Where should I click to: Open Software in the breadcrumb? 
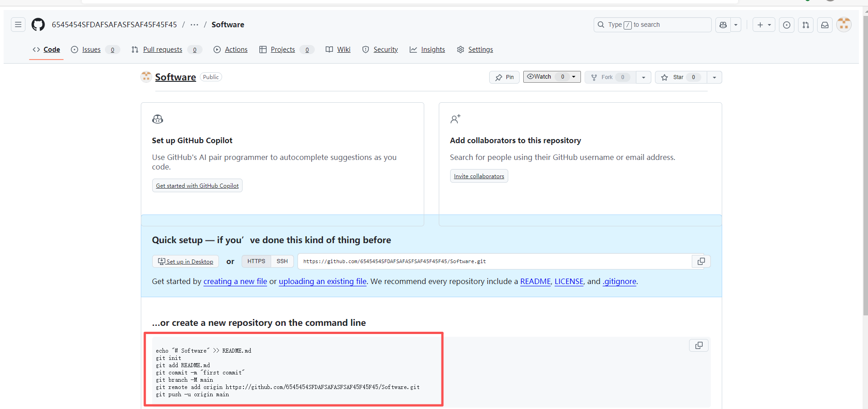(228, 25)
